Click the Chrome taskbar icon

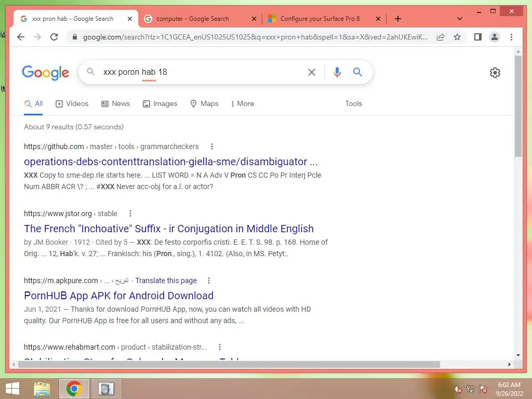click(74, 389)
